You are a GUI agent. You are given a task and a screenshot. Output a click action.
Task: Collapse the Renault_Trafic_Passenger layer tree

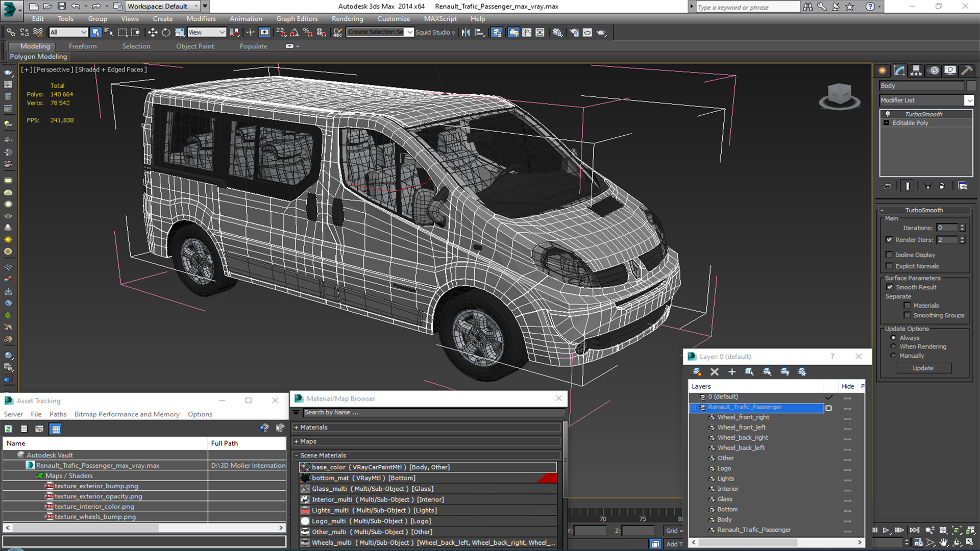pos(694,407)
